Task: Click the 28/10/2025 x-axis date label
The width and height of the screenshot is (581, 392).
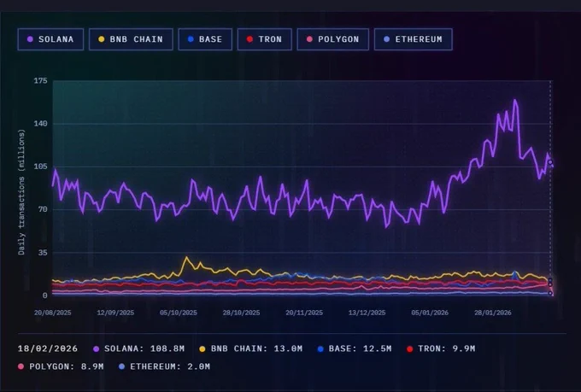Action: pyautogui.click(x=241, y=313)
